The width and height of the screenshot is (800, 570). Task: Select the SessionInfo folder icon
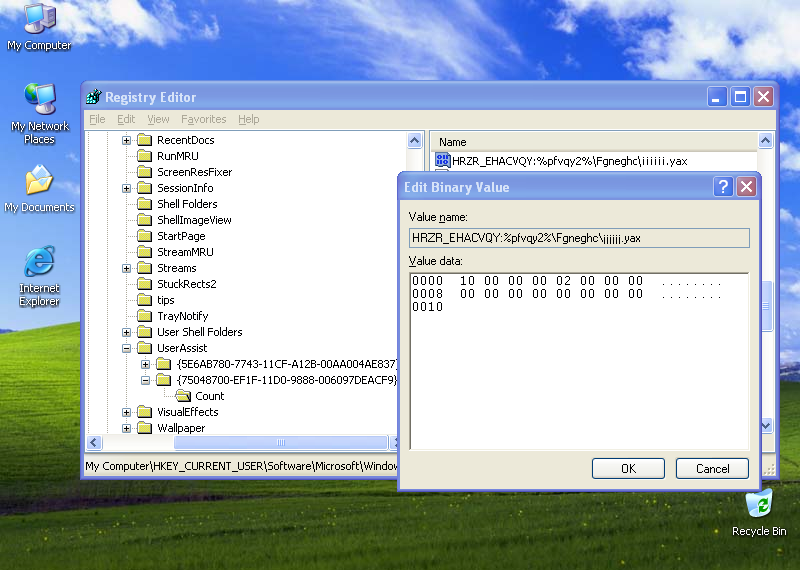coord(145,188)
